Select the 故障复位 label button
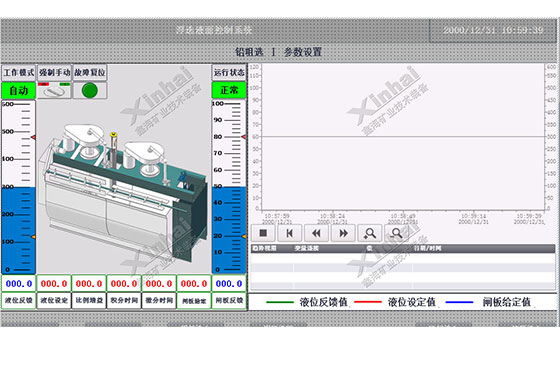The height and width of the screenshot is (366, 560). 90,72
